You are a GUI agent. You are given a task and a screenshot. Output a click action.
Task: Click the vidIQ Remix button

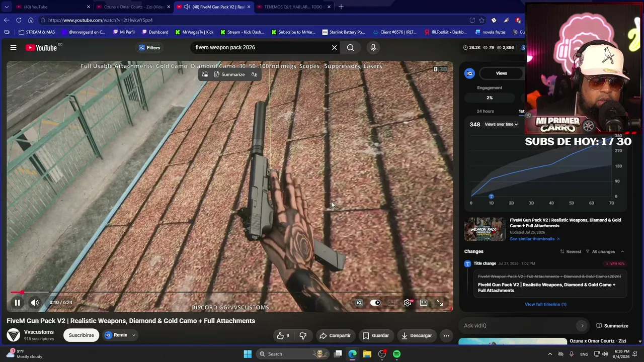pos(116,335)
